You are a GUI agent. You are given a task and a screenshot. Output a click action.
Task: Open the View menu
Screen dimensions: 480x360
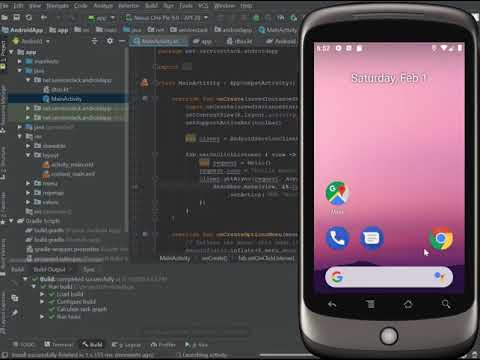click(35, 6)
